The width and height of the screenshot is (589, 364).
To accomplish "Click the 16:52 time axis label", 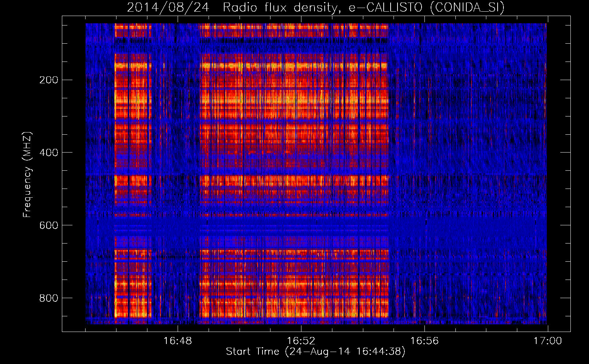I will [301, 341].
